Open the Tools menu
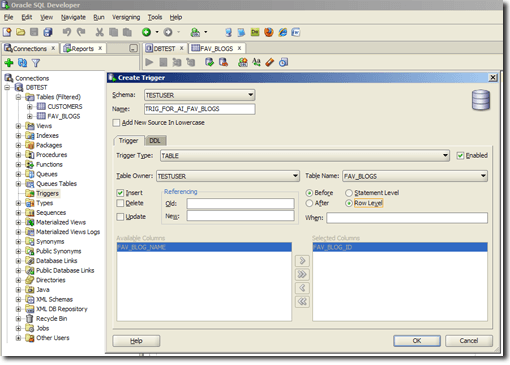 point(155,17)
